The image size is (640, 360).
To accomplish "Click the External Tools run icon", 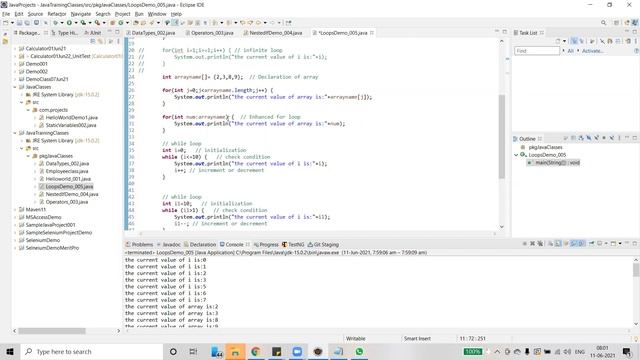I will (97, 22).
